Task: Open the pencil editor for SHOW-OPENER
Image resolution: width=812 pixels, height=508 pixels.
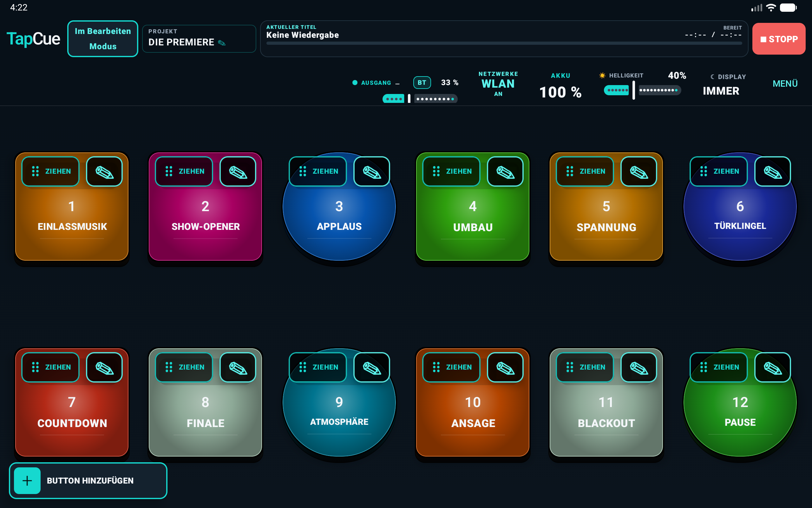Action: point(238,171)
